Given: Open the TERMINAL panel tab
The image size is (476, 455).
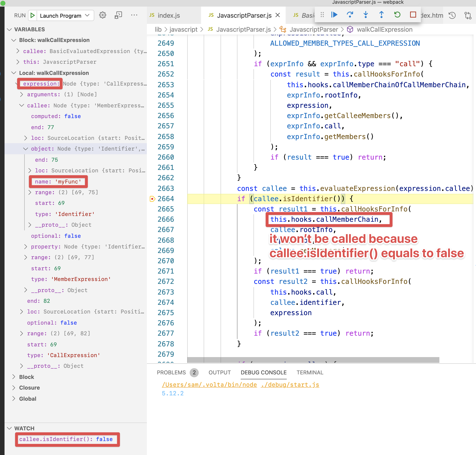Looking at the screenshot, I should pos(310,373).
